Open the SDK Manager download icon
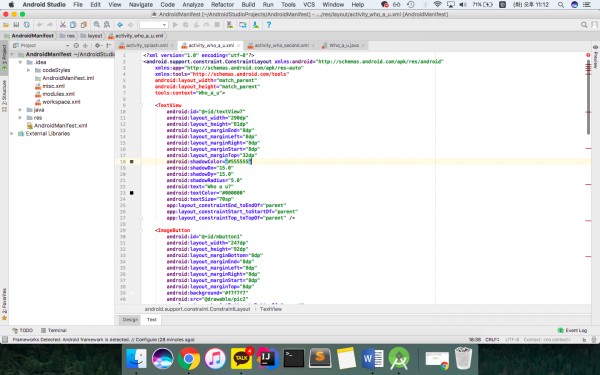The width and height of the screenshot is (600, 375). [255, 25]
